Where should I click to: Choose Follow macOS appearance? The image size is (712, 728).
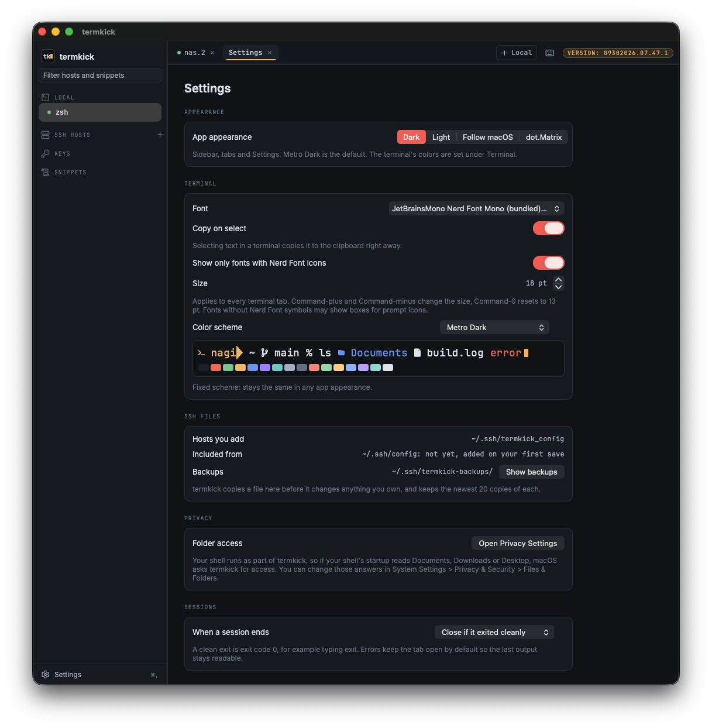(x=487, y=137)
